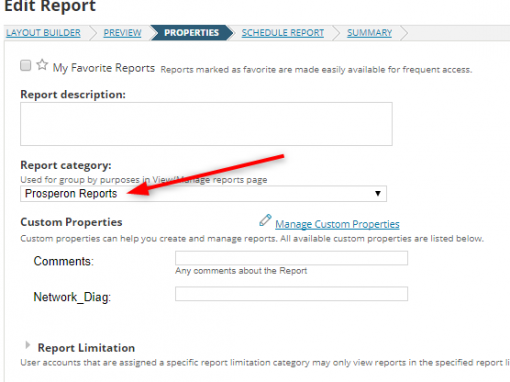Focus the Network_Diag input field

coord(291,294)
